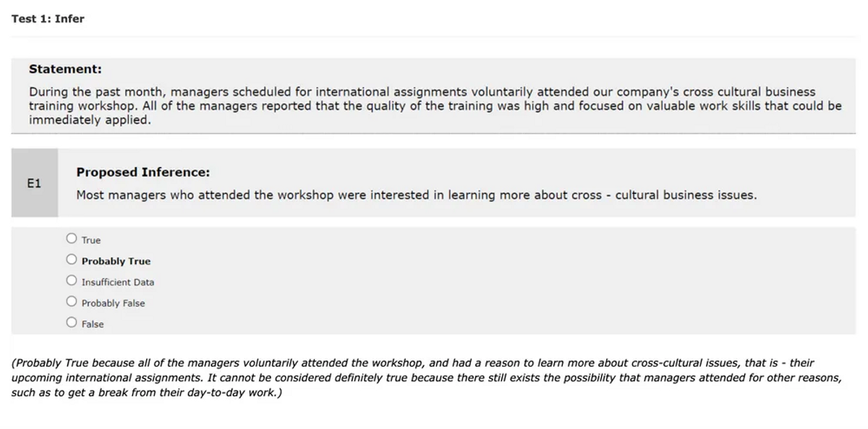868x429 pixels.
Task: Click the False label beside last radio
Action: pyautogui.click(x=93, y=324)
